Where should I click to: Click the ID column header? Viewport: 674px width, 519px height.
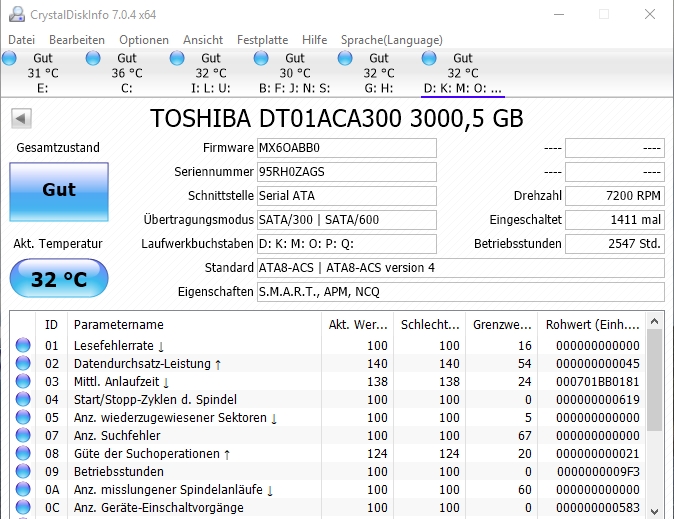51,325
